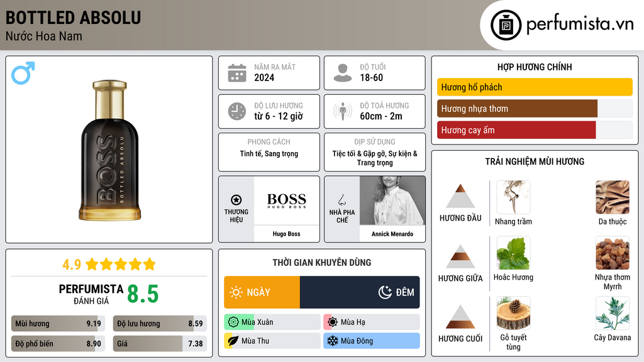Click the clock icon for longevity

click(x=237, y=111)
